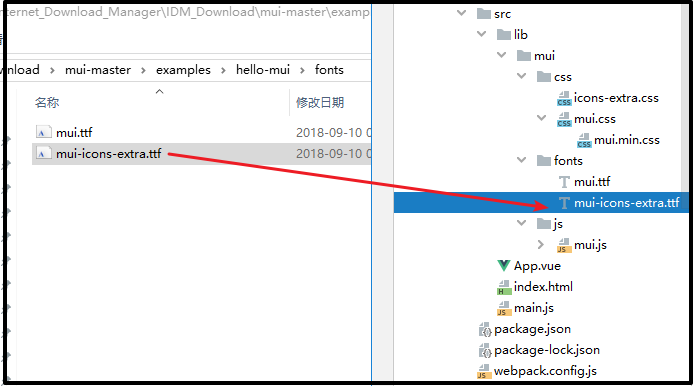The height and width of the screenshot is (386, 693).
Task: Collapse the css folder
Action: point(522,76)
